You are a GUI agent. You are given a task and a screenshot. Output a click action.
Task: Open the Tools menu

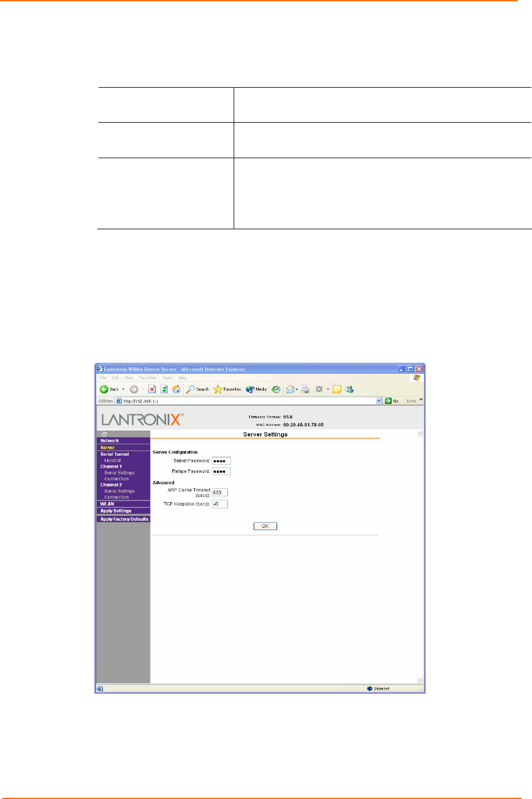pyautogui.click(x=167, y=378)
